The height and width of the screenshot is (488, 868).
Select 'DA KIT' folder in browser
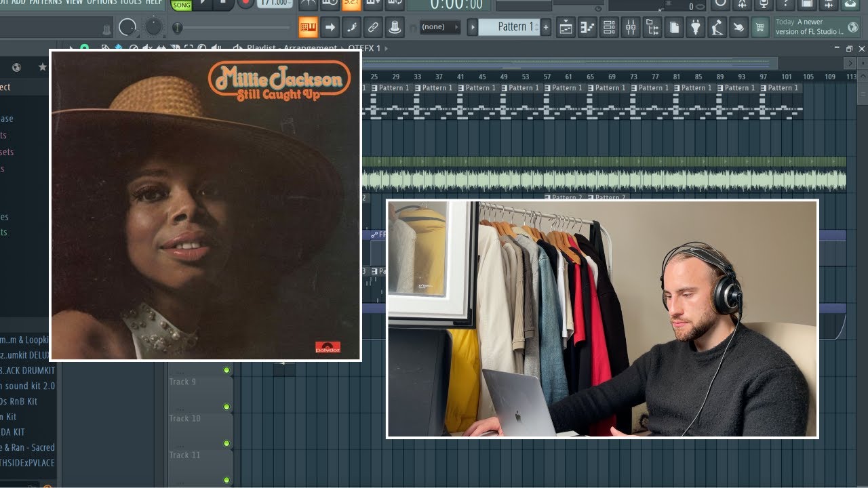tap(13, 432)
